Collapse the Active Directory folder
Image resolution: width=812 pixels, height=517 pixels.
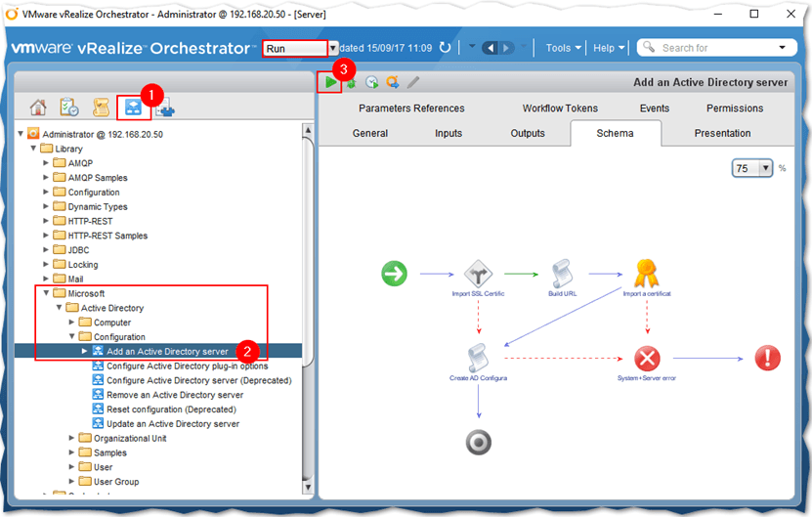coord(60,308)
